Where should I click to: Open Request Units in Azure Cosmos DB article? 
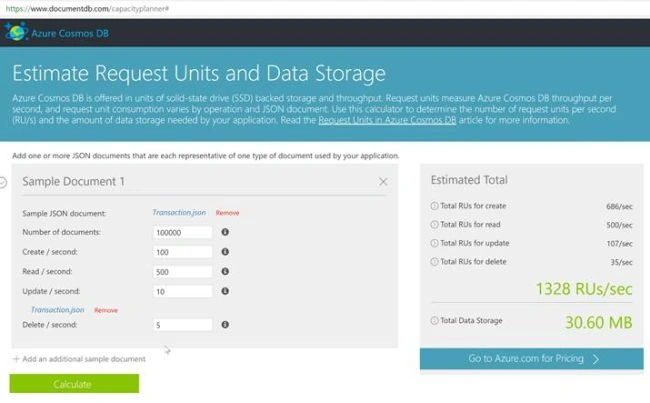(387, 120)
